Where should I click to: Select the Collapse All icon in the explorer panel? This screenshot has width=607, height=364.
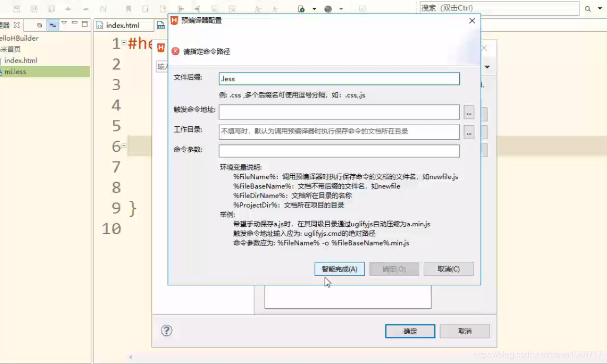click(40, 25)
